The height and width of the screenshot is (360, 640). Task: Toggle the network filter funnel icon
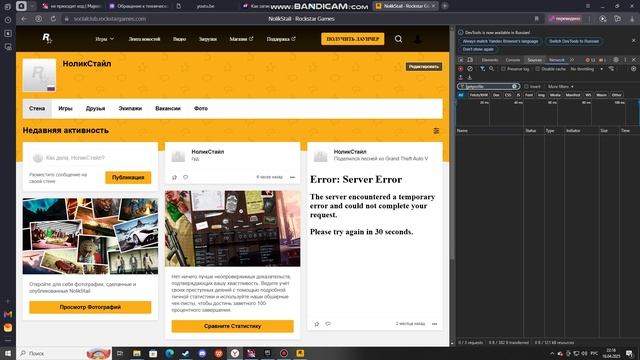[x=482, y=69]
